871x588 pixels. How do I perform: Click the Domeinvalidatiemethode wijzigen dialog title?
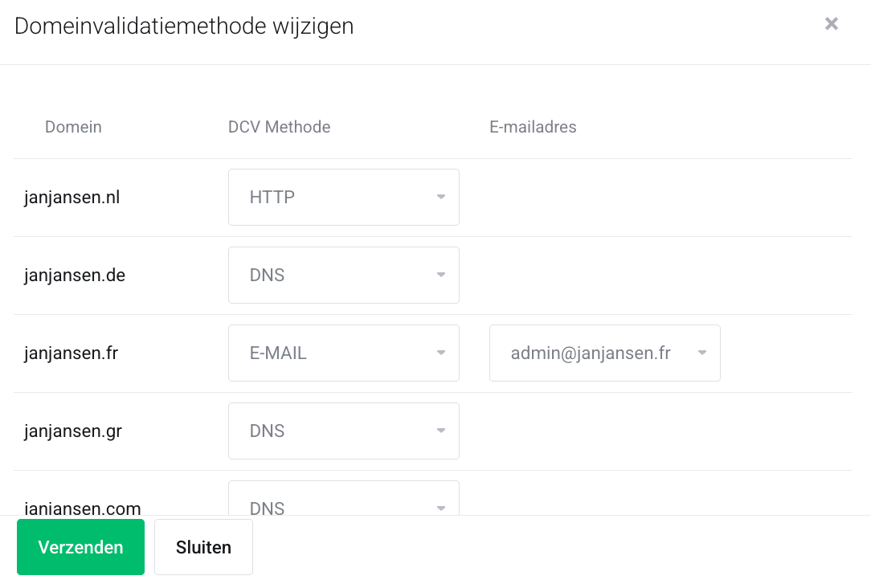click(184, 26)
